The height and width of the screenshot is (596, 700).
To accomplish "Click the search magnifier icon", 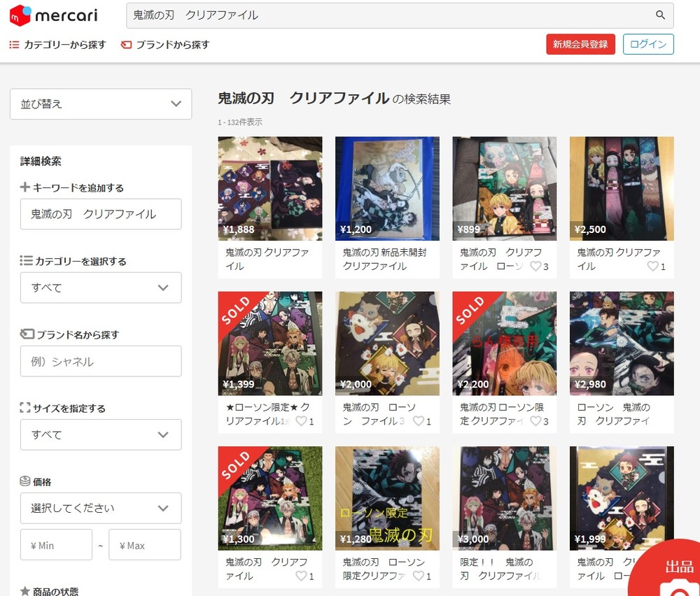I will [659, 15].
